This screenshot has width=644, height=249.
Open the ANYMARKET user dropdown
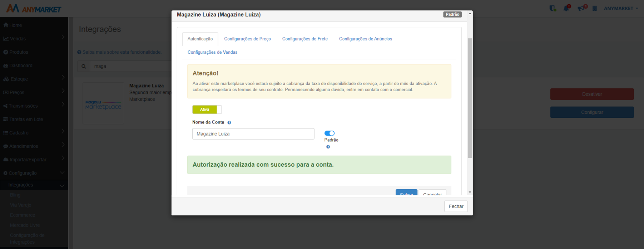[621, 8]
